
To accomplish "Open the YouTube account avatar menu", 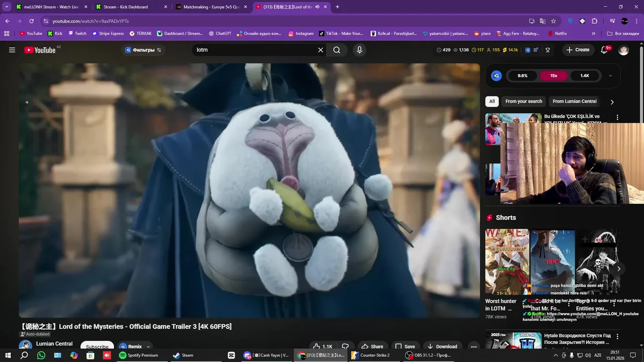I will (623, 50).
